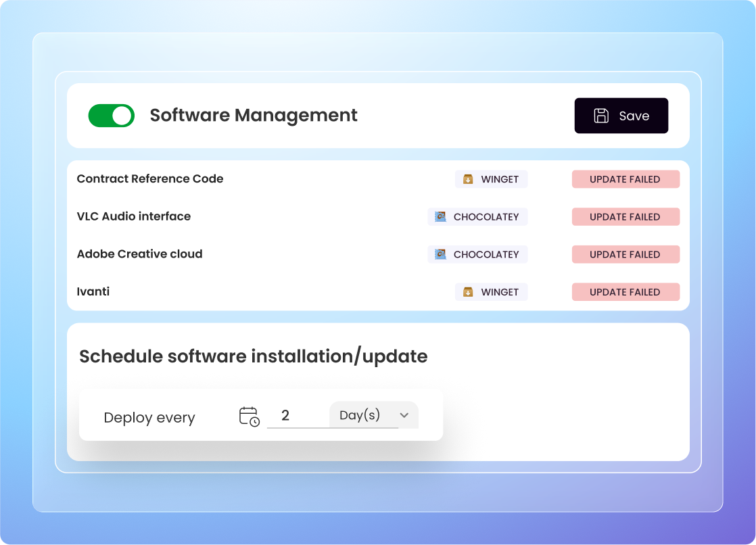Click Update Failed badge for Contract Reference Code
The height and width of the screenshot is (545, 756).
pos(625,179)
